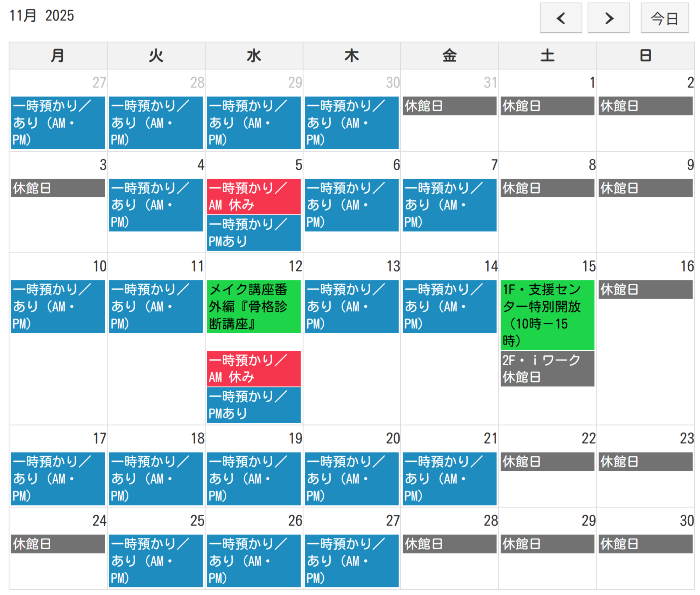Click the 水 weekday column header
The image size is (700, 595).
tap(254, 56)
